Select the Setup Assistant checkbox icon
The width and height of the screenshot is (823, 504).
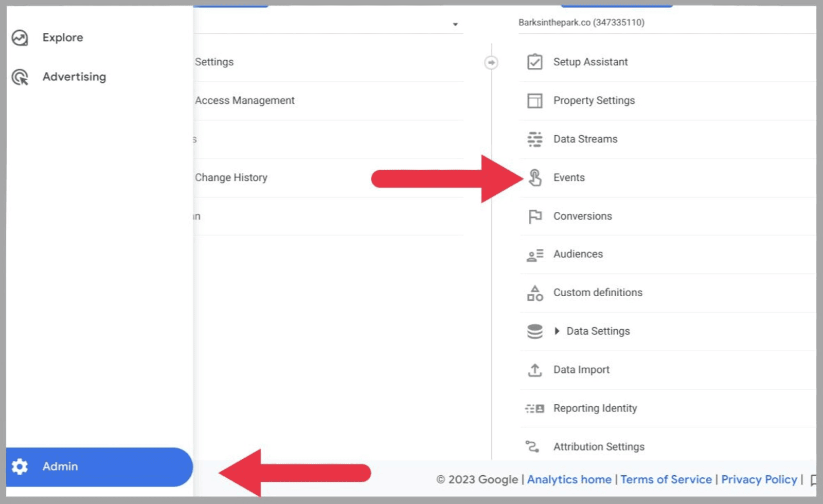(535, 62)
